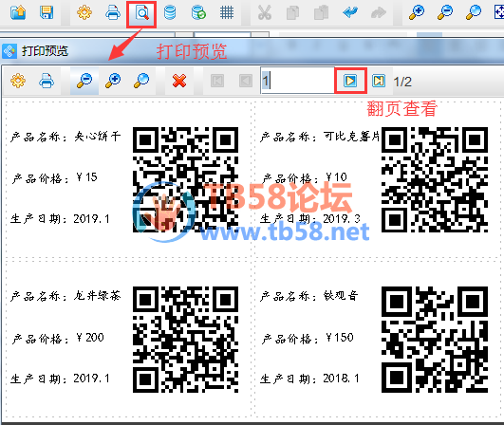The width and height of the screenshot is (504, 425).
Task: Open print preview from top toolbar
Action: [x=141, y=13]
